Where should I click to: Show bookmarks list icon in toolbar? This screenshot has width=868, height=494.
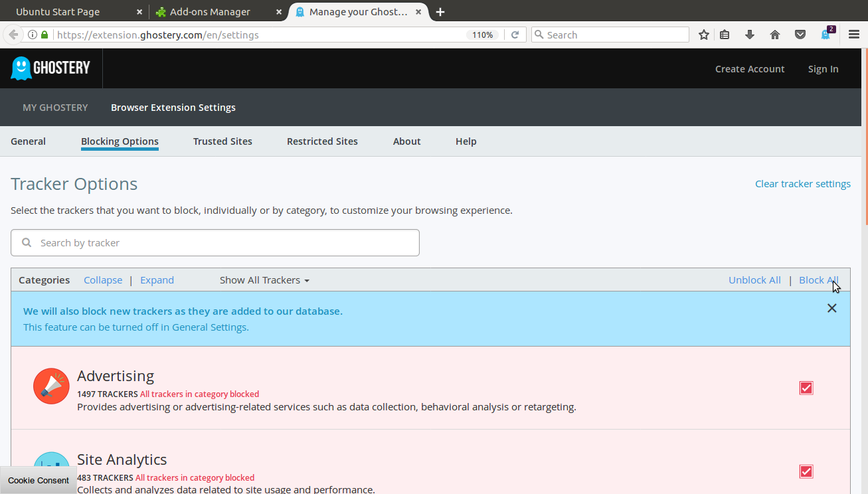click(725, 35)
